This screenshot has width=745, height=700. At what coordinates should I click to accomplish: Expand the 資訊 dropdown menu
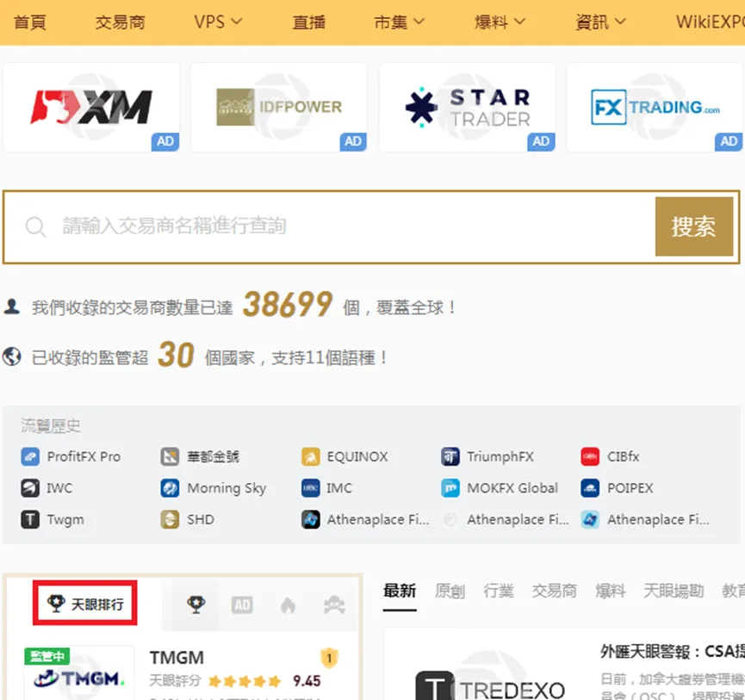pos(600,22)
